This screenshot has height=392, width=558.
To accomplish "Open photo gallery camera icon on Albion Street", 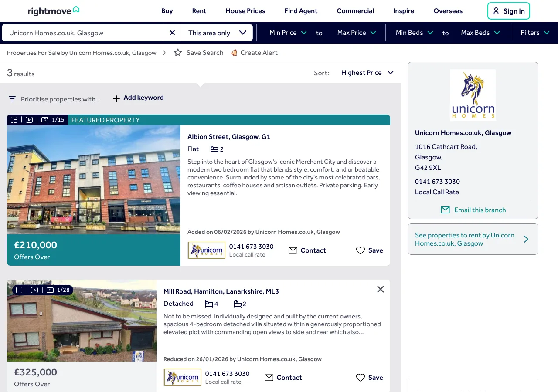I will coord(45,120).
